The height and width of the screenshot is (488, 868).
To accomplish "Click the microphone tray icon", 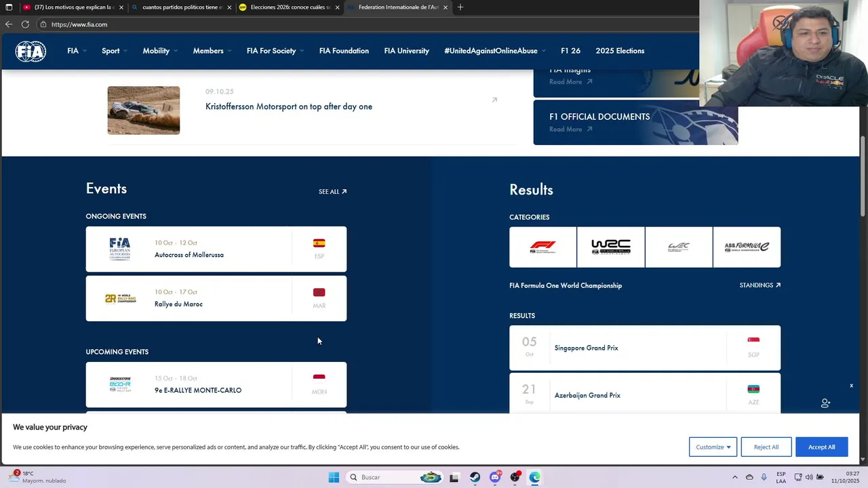I will tap(764, 477).
